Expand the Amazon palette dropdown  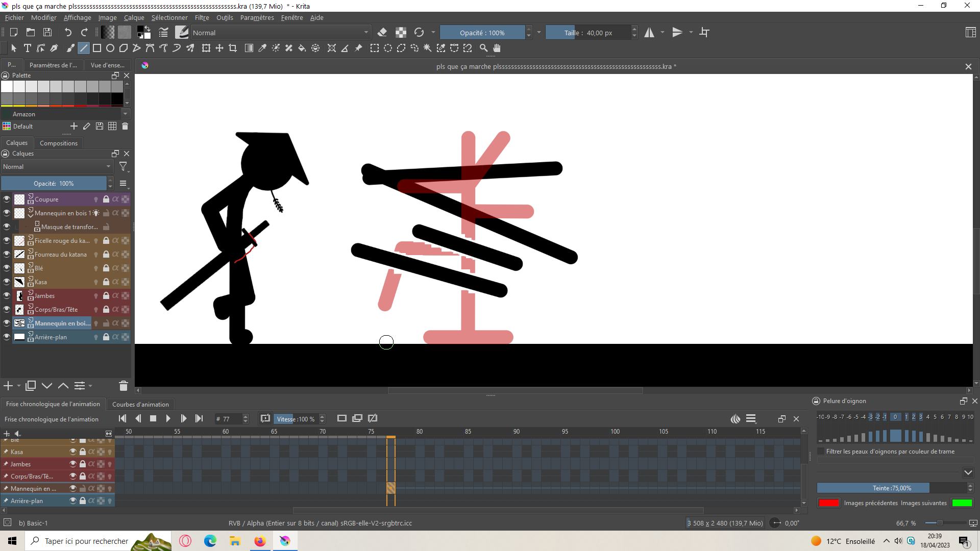click(125, 114)
